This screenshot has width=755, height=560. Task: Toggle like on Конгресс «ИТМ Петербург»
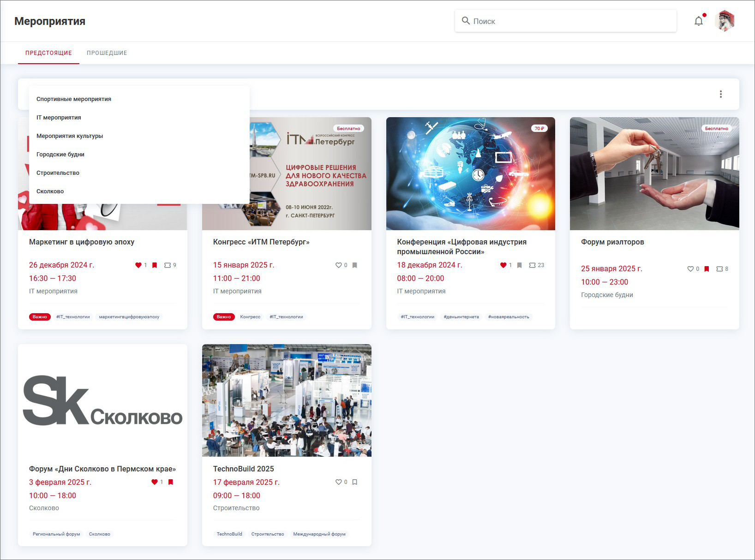point(338,265)
